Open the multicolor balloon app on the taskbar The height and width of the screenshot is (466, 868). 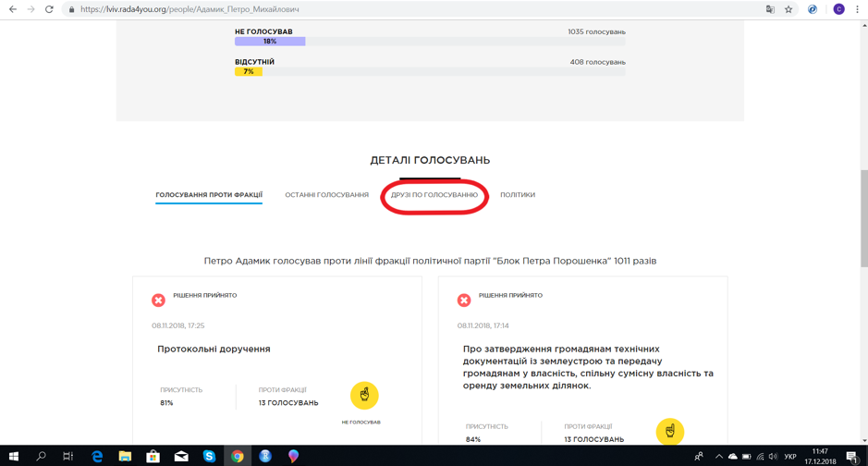(x=293, y=456)
